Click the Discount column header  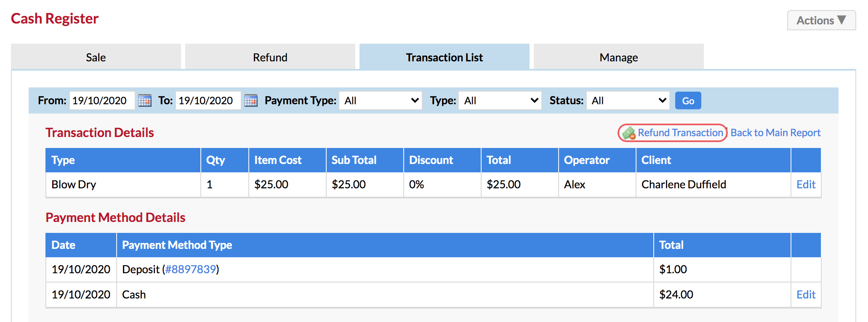coord(442,160)
